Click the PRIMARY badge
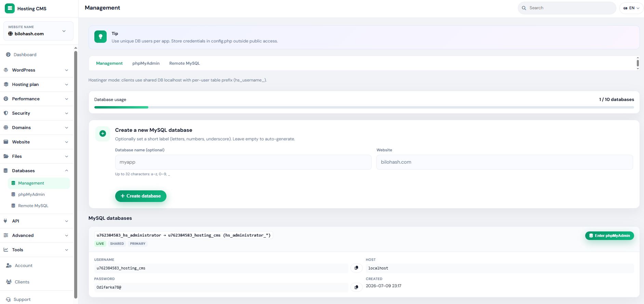The image size is (644, 304). point(138,244)
